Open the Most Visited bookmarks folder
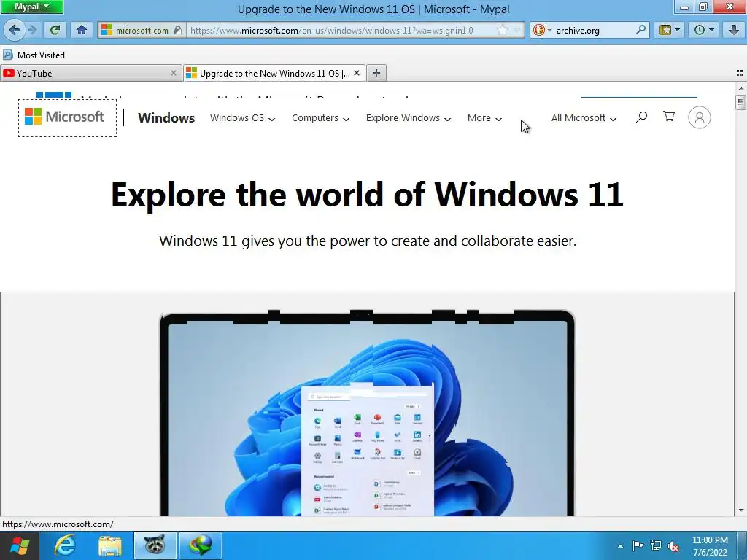The image size is (747, 560). pos(34,55)
